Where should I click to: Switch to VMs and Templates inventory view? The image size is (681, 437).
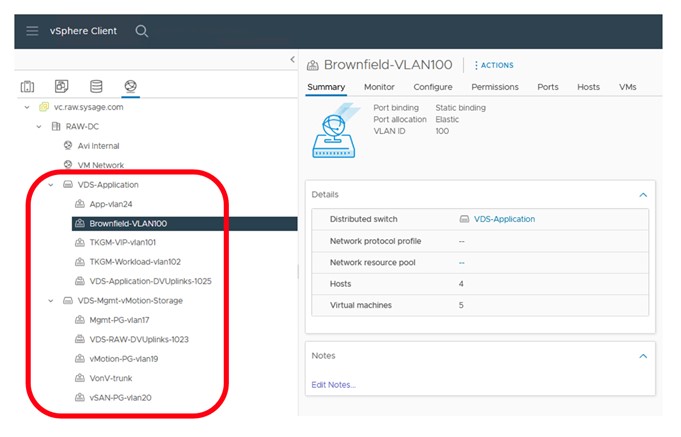click(62, 87)
